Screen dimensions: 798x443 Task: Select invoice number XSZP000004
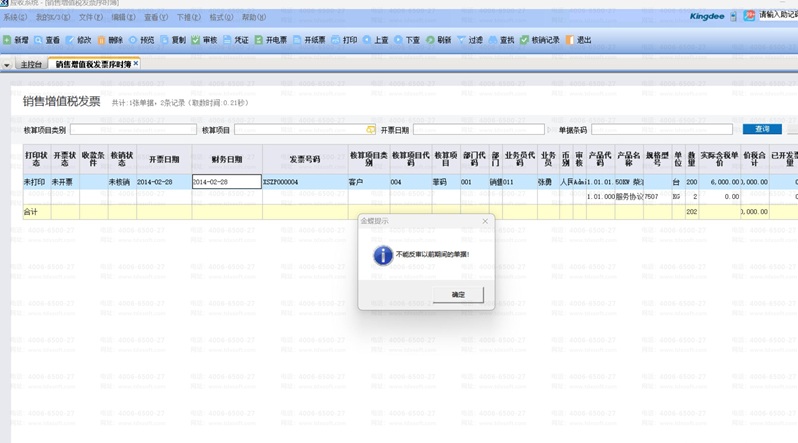tap(305, 182)
